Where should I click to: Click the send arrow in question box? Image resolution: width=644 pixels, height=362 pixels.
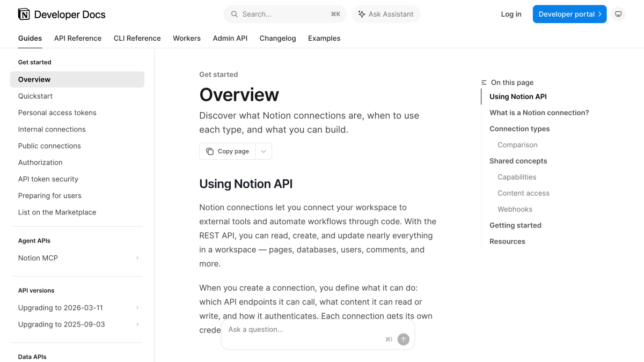click(403, 339)
